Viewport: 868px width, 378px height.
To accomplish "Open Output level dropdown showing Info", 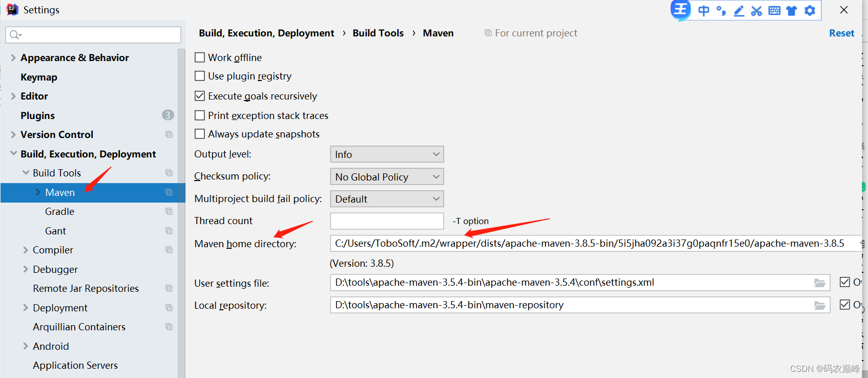I will [x=387, y=154].
